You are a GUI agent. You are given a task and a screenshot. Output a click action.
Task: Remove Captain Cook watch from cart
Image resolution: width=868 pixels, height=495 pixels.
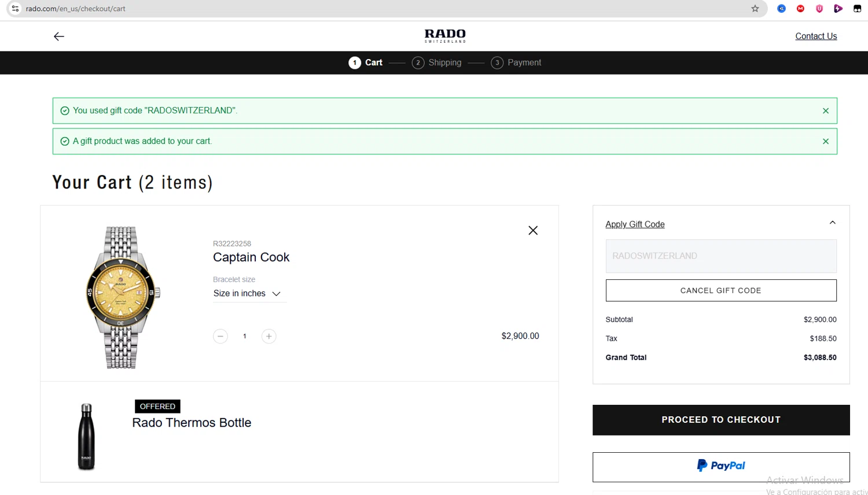point(533,230)
